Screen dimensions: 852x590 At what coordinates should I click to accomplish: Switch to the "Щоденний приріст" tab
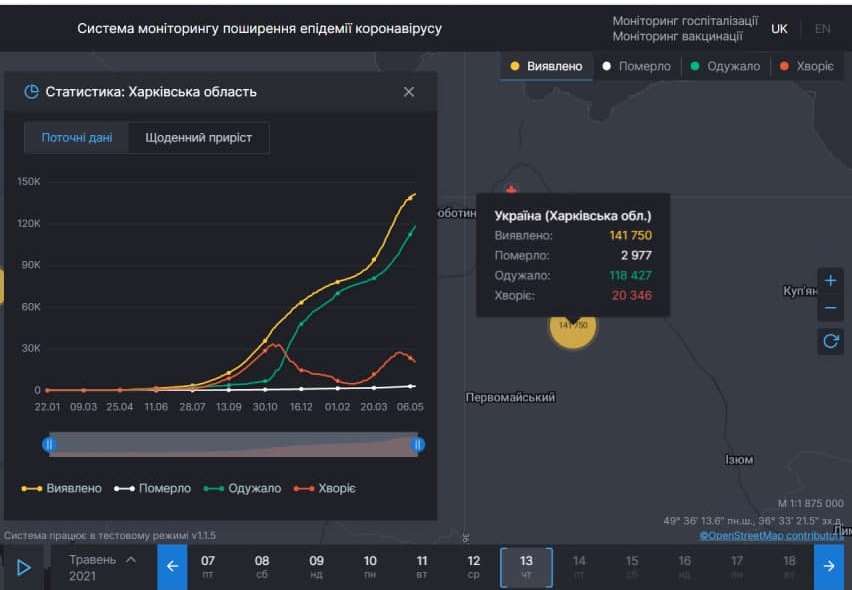tap(199, 137)
